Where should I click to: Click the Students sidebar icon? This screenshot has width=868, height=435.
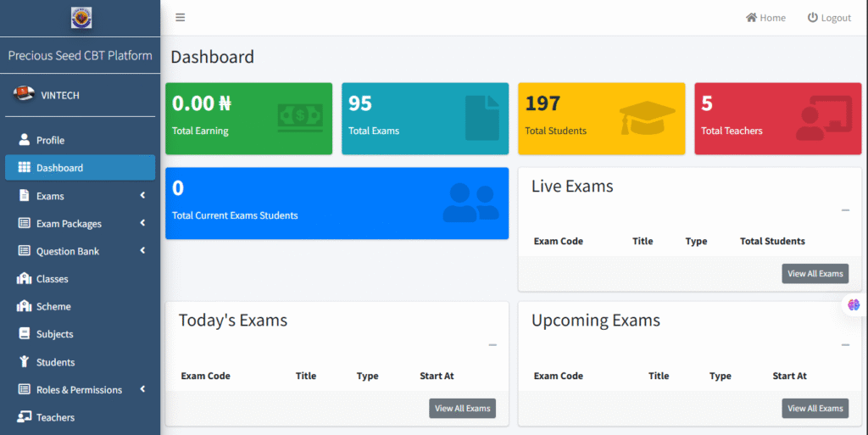24,362
